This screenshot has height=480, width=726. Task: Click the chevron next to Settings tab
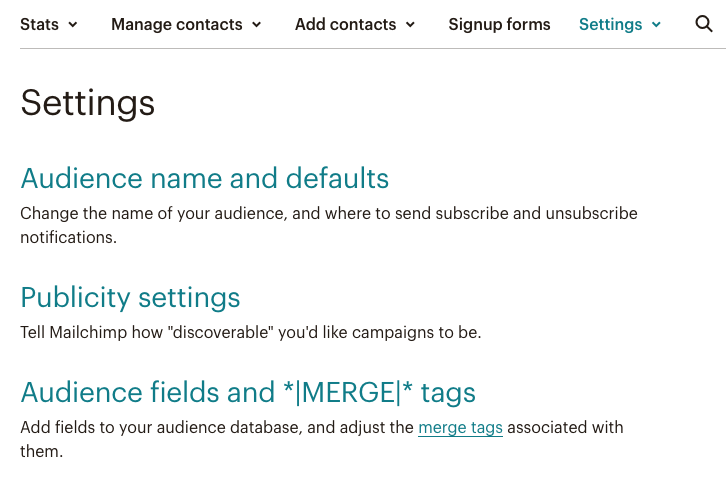pyautogui.click(x=656, y=25)
